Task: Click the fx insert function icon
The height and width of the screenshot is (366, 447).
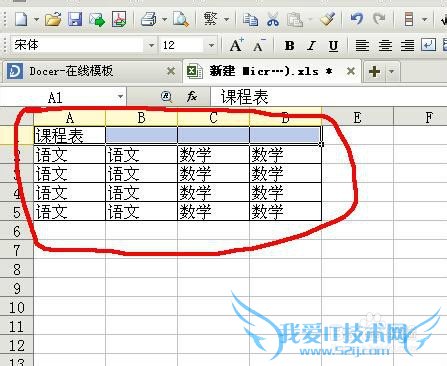Action: pos(192,97)
